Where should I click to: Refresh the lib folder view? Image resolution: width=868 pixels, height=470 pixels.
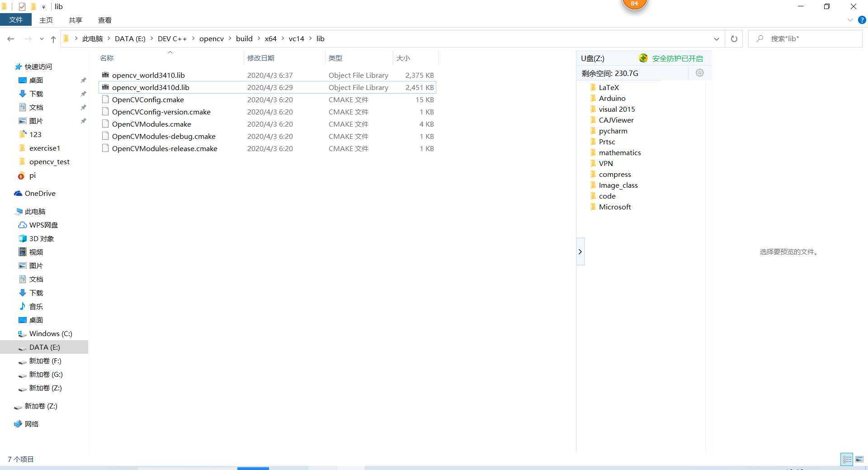[734, 39]
